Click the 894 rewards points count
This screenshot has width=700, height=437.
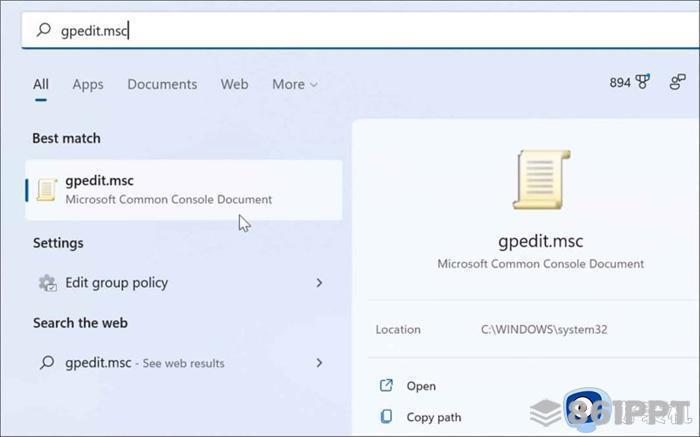click(x=620, y=83)
